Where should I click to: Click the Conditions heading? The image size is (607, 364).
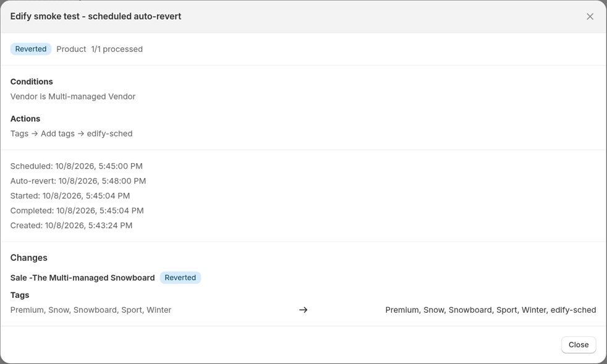point(32,82)
